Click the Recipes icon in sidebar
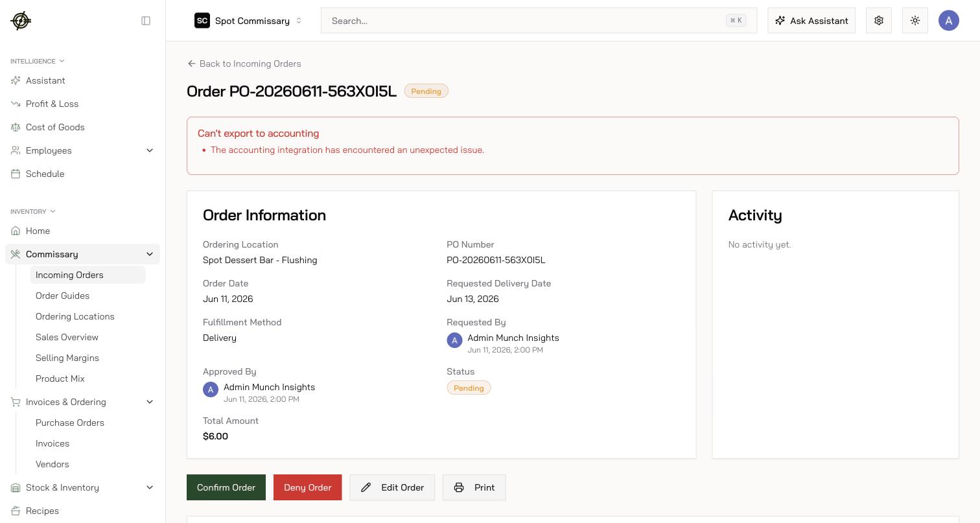 point(16,511)
